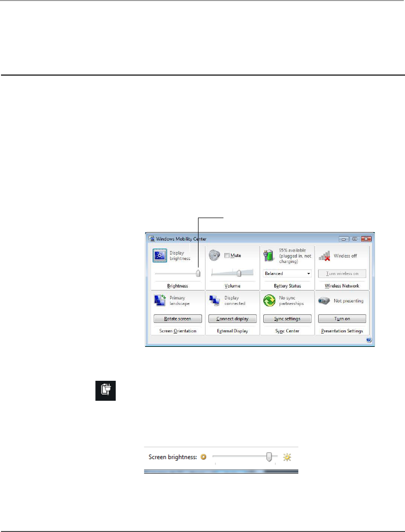Viewport: 405px width, 532px height.
Task: Open help via blue question mark icon
Action: [x=369, y=340]
